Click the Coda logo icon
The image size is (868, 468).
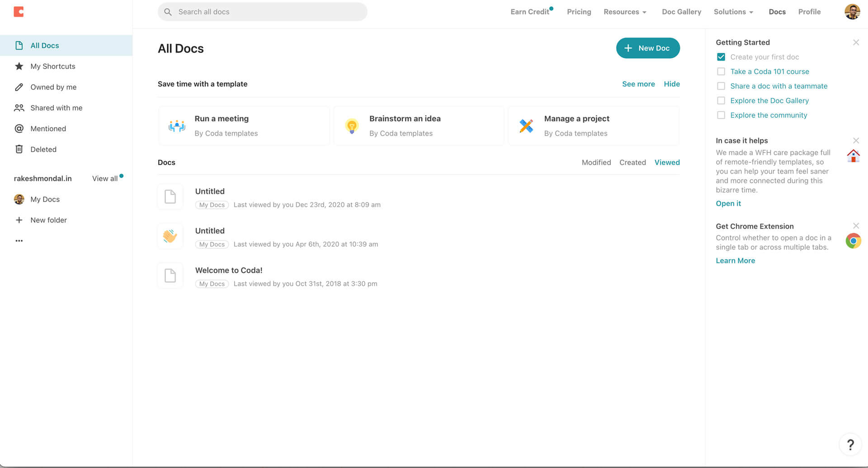[x=19, y=12]
